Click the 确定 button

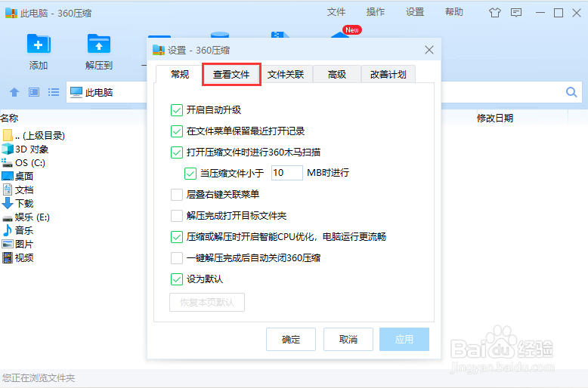[291, 340]
